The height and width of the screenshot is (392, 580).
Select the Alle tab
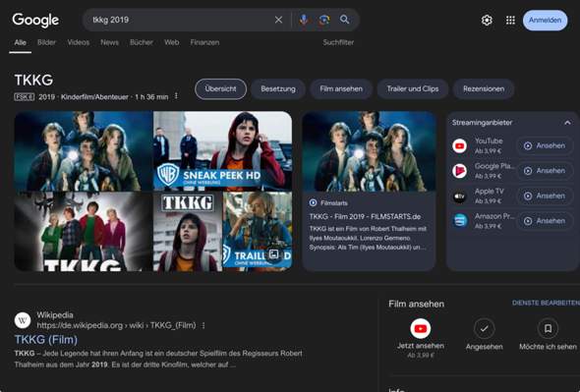pyautogui.click(x=20, y=42)
